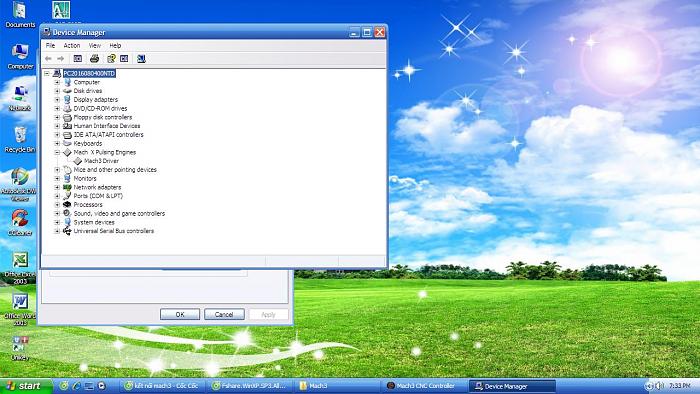Click the Apply button in the dialog behind
The image size is (700, 394).
tap(268, 314)
